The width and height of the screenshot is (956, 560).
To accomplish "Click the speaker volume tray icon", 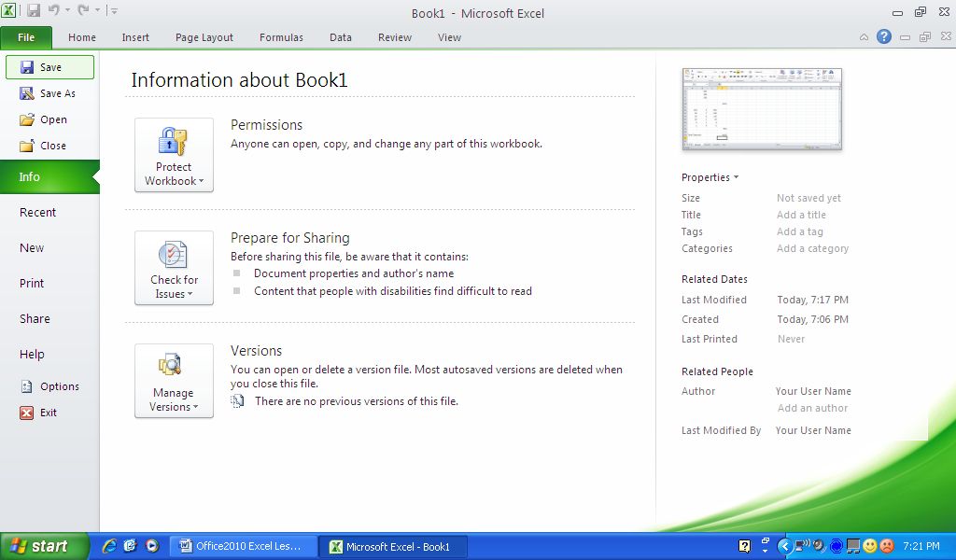I will coord(820,546).
